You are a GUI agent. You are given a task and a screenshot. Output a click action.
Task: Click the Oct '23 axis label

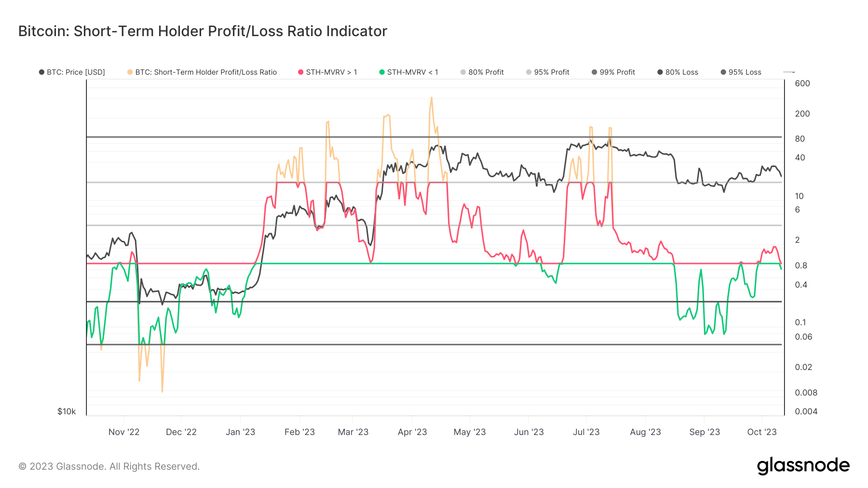coord(762,432)
